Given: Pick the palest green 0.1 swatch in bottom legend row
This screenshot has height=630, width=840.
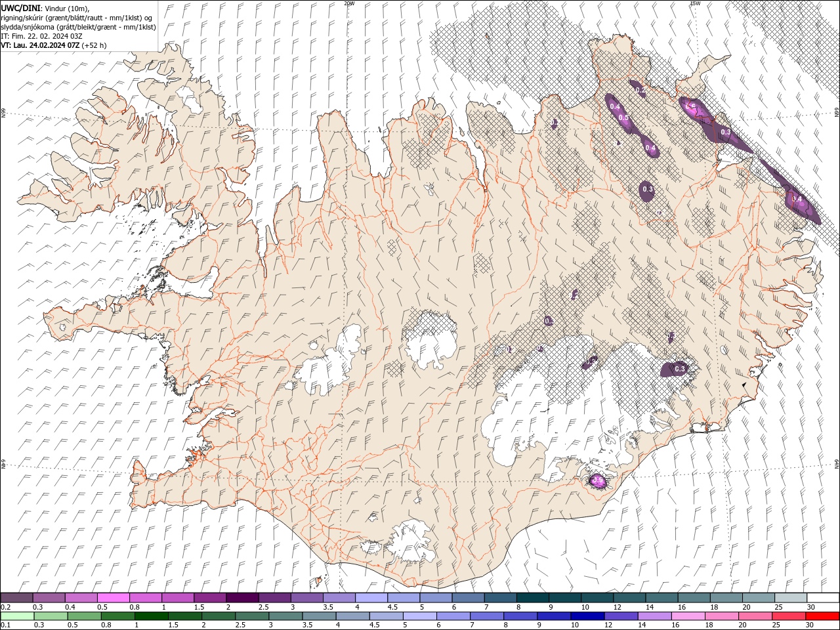Looking at the screenshot, I should coord(17,616).
